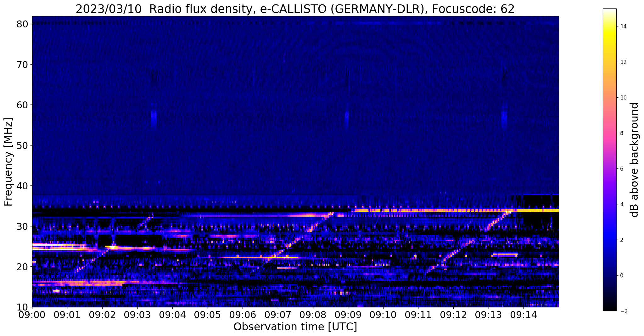Click the 50 MHz frequency tick label
The image size is (644, 336).
23,145
